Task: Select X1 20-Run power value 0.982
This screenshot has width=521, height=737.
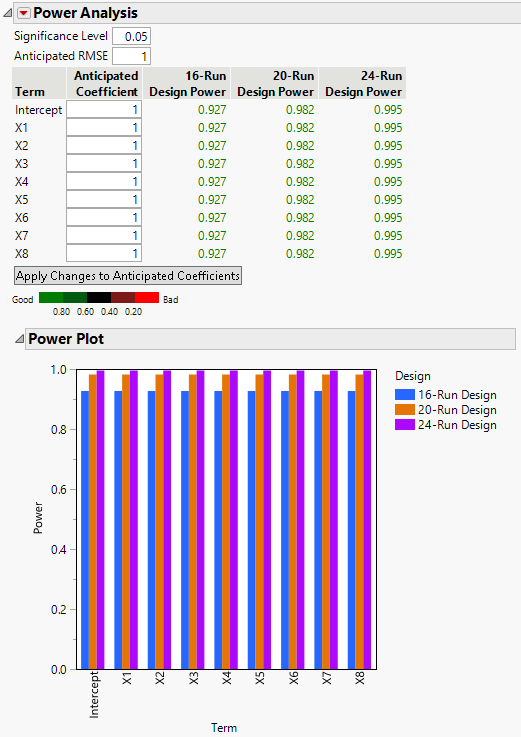Action: pyautogui.click(x=300, y=127)
